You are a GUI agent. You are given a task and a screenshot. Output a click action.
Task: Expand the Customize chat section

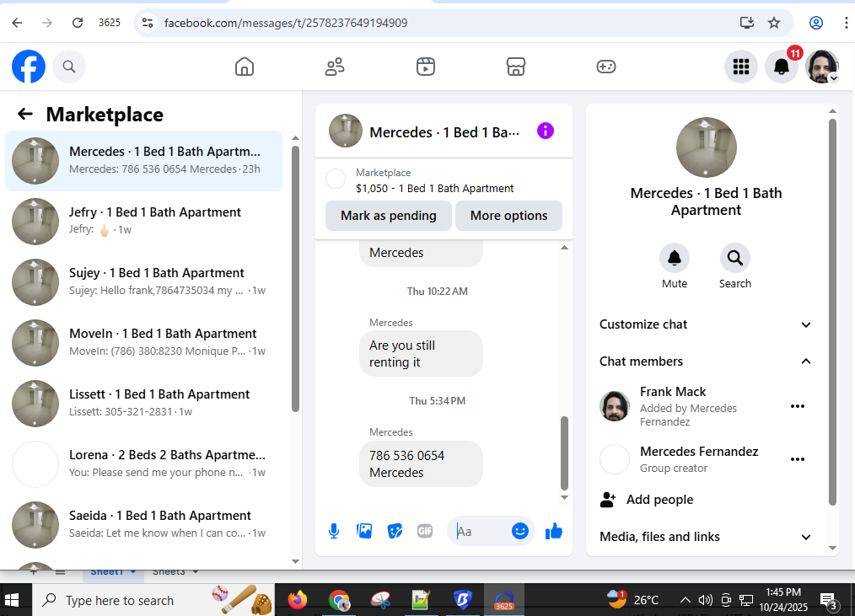point(705,324)
